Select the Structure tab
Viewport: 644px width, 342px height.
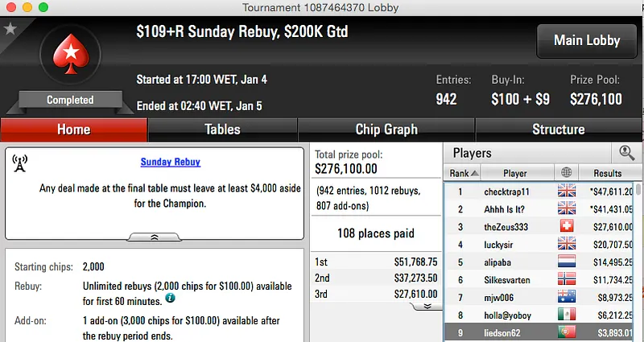559,130
